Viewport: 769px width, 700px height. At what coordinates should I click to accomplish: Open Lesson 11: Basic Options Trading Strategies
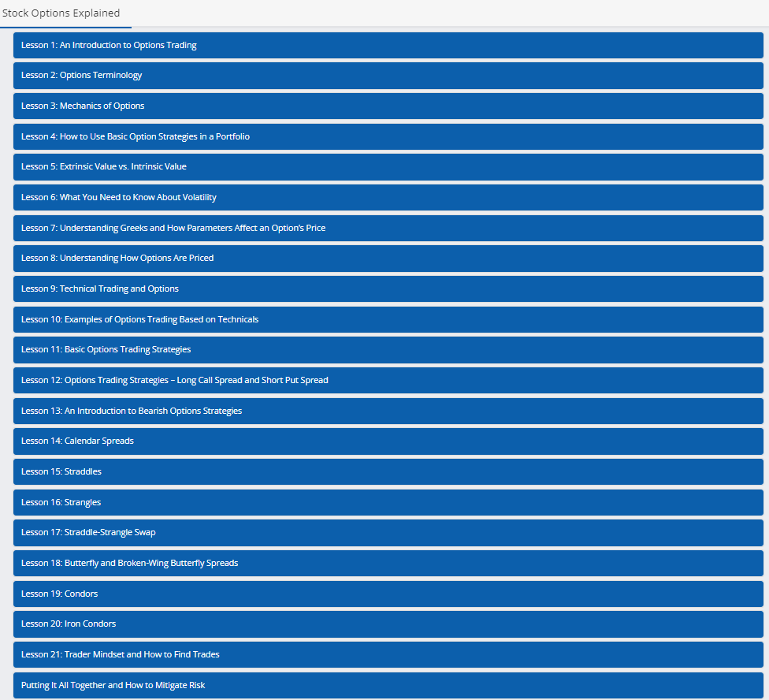tap(388, 350)
